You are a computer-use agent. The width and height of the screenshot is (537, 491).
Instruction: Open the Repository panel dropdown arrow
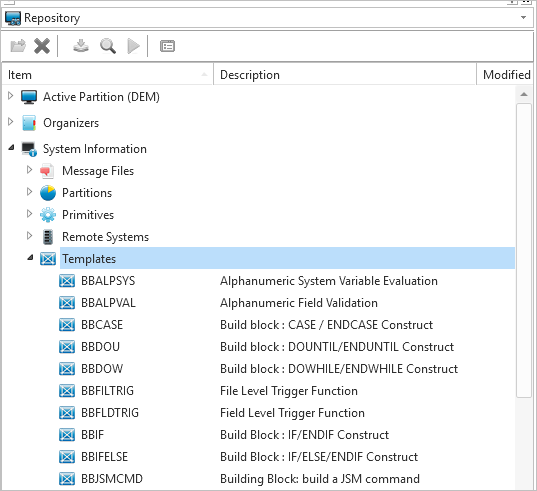523,17
